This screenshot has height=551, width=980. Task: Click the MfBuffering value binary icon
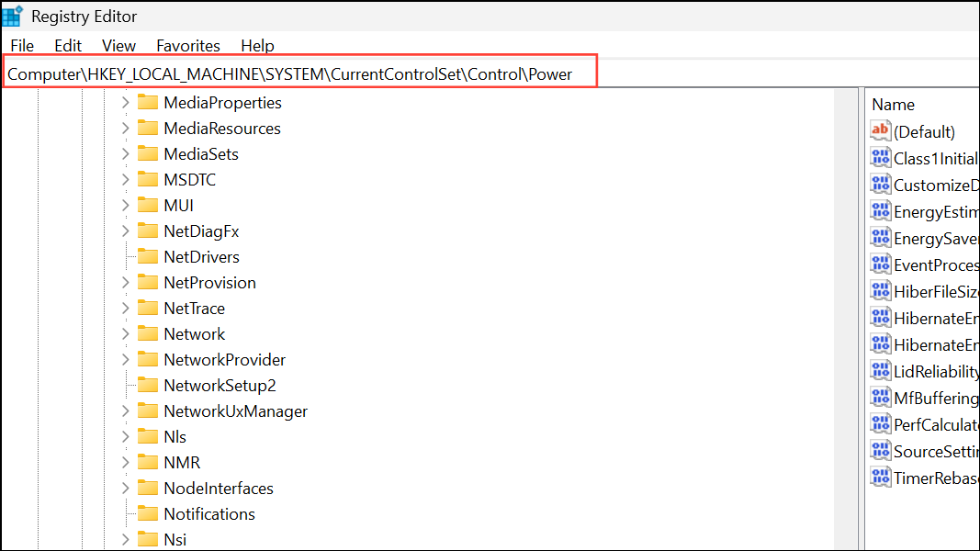coord(880,398)
